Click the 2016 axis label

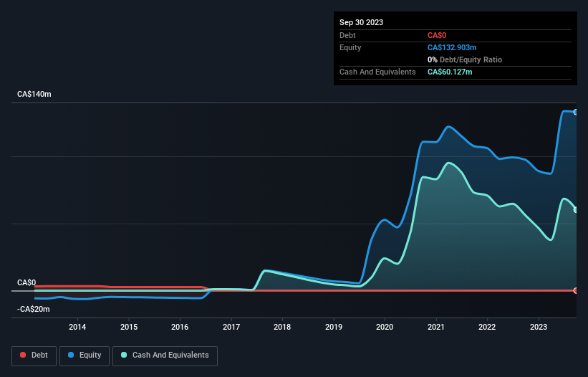tap(180, 327)
